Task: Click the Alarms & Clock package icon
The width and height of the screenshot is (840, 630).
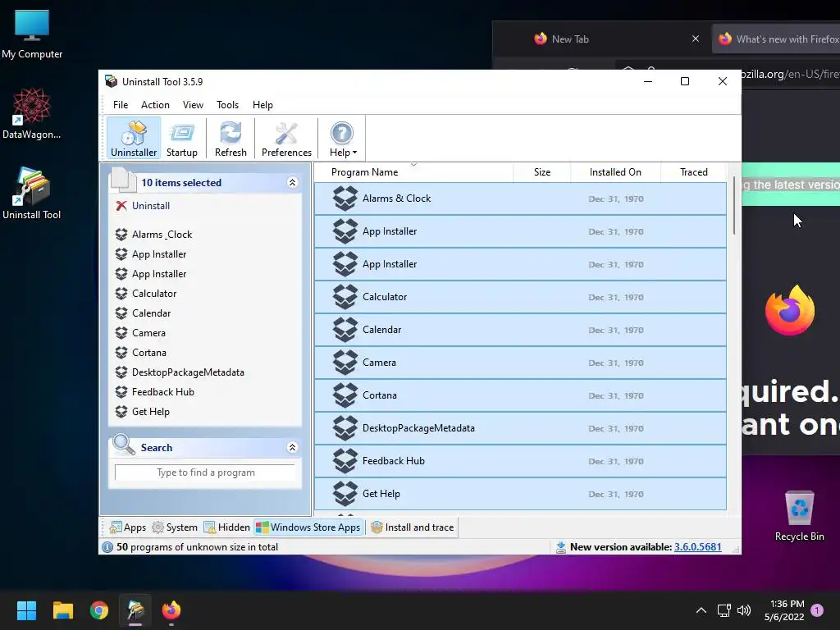Action: [345, 199]
